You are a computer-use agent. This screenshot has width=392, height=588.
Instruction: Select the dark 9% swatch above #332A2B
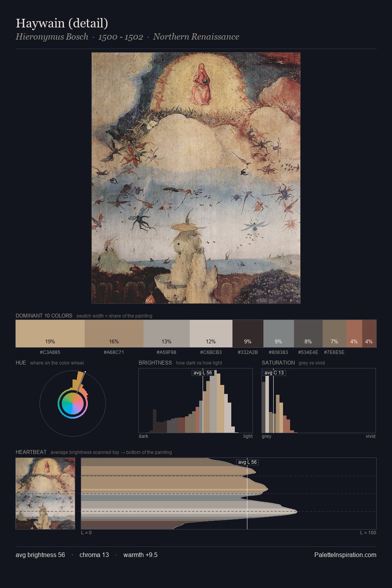pos(248,334)
